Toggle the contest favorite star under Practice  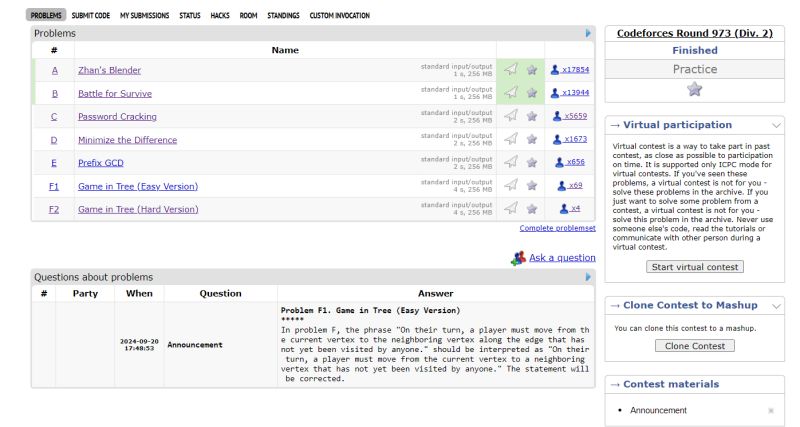pyautogui.click(x=694, y=89)
